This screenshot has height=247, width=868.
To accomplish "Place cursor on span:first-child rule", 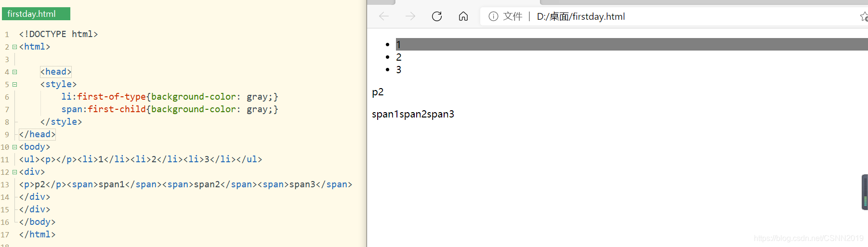I will 170,109.
